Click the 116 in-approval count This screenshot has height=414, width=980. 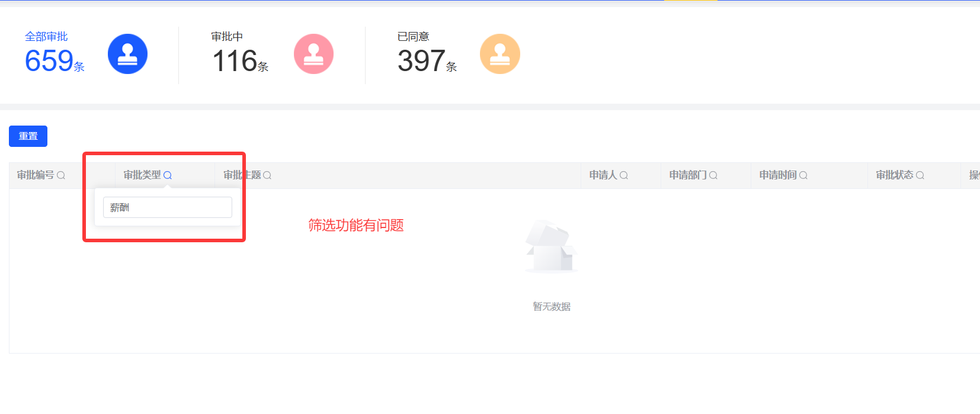tap(235, 60)
